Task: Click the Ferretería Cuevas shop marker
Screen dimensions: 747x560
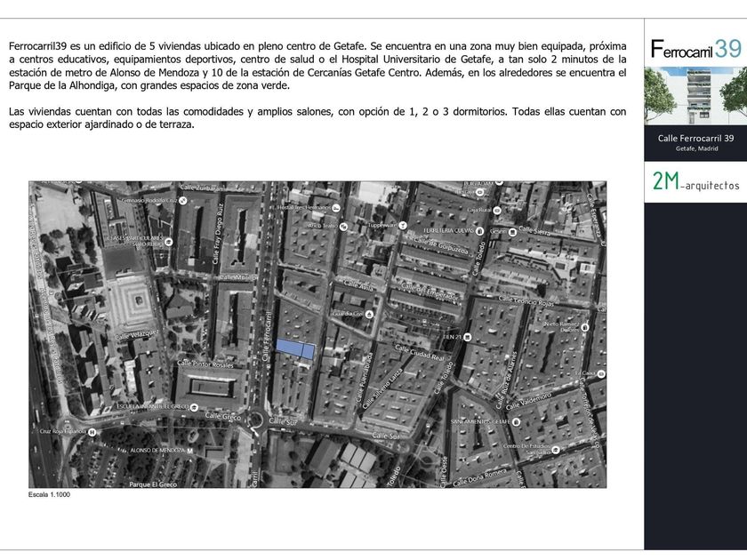Action: pyautogui.click(x=480, y=231)
